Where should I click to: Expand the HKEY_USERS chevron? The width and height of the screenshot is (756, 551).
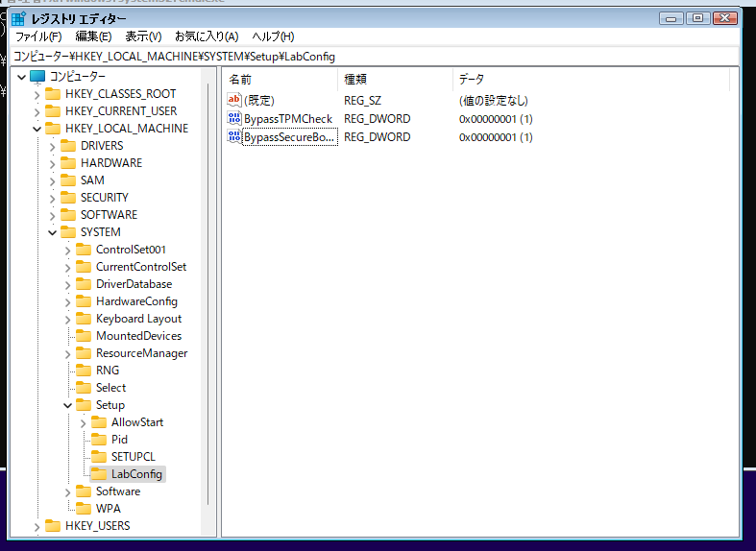[x=37, y=527]
